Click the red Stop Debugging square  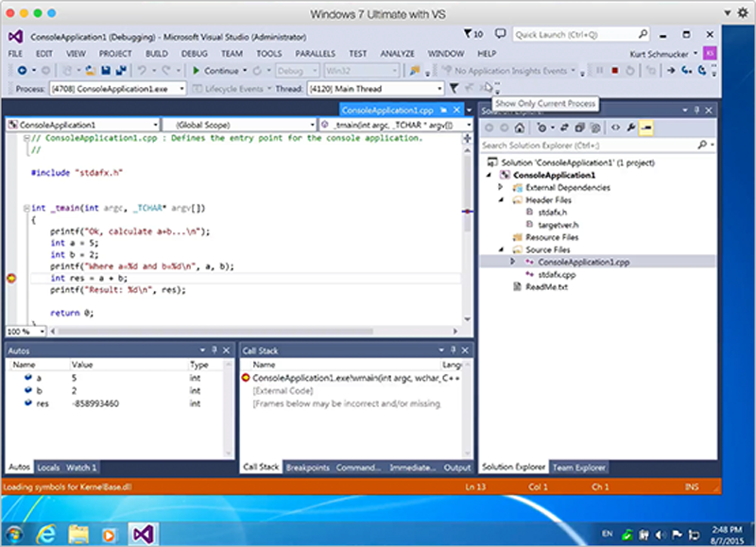[615, 70]
